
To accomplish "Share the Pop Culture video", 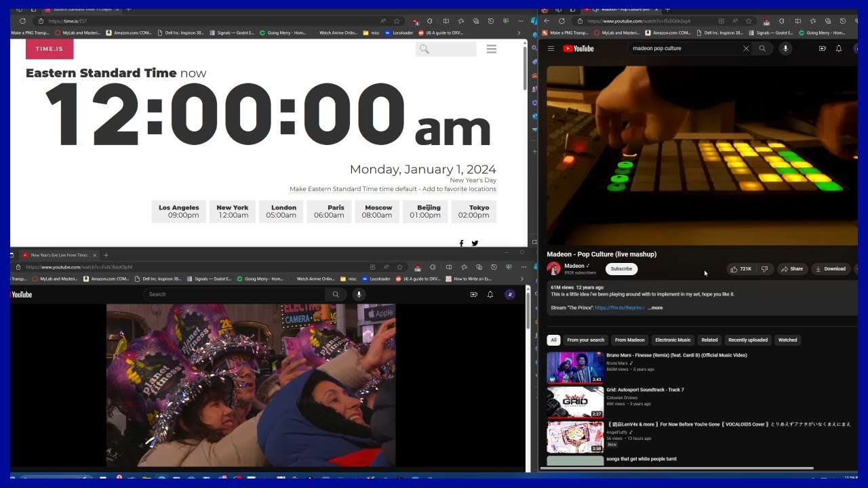I will (x=792, y=269).
